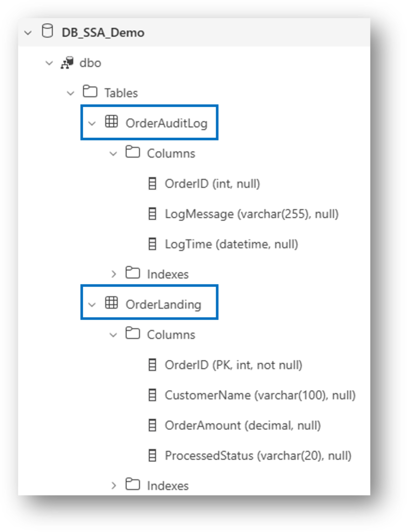Click the CustomerName column icon
Image resolution: width=407 pixels, height=532 pixels.
pyautogui.click(x=153, y=395)
